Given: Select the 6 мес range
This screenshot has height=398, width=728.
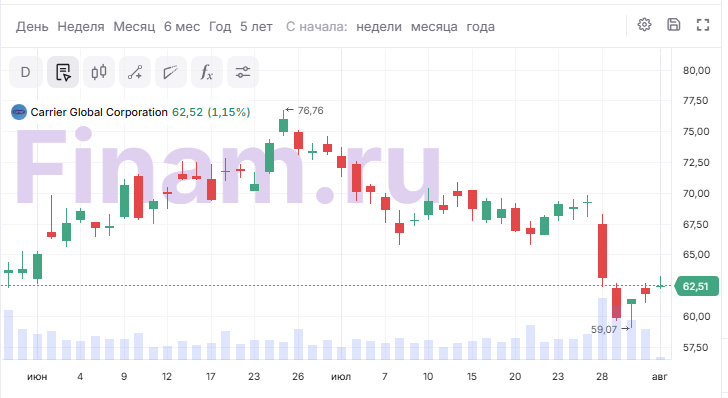Looking at the screenshot, I should [x=182, y=27].
